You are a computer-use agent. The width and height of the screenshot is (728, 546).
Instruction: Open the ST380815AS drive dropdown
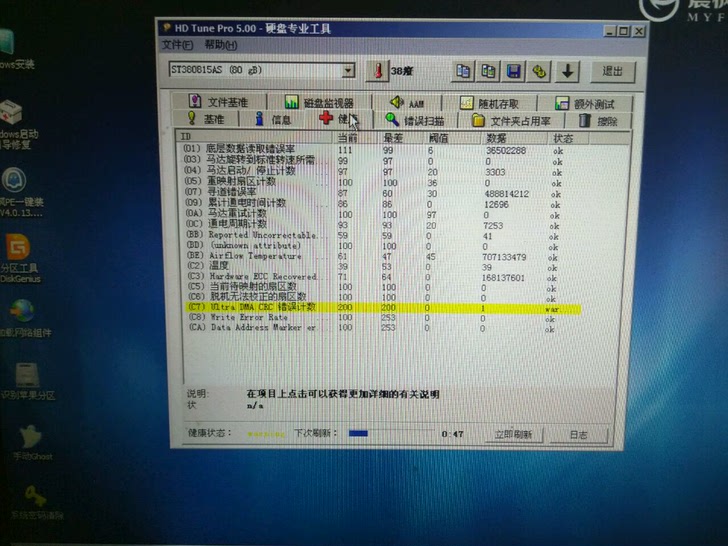point(348,71)
